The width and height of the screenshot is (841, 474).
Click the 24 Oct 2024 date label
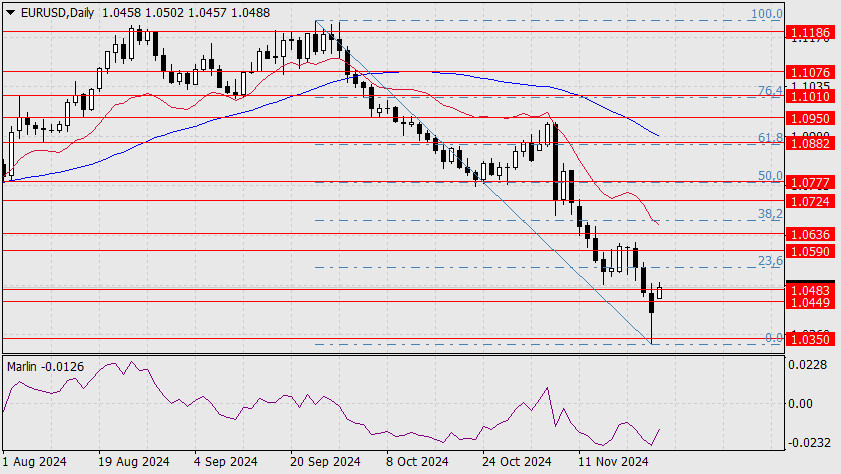pos(517,462)
